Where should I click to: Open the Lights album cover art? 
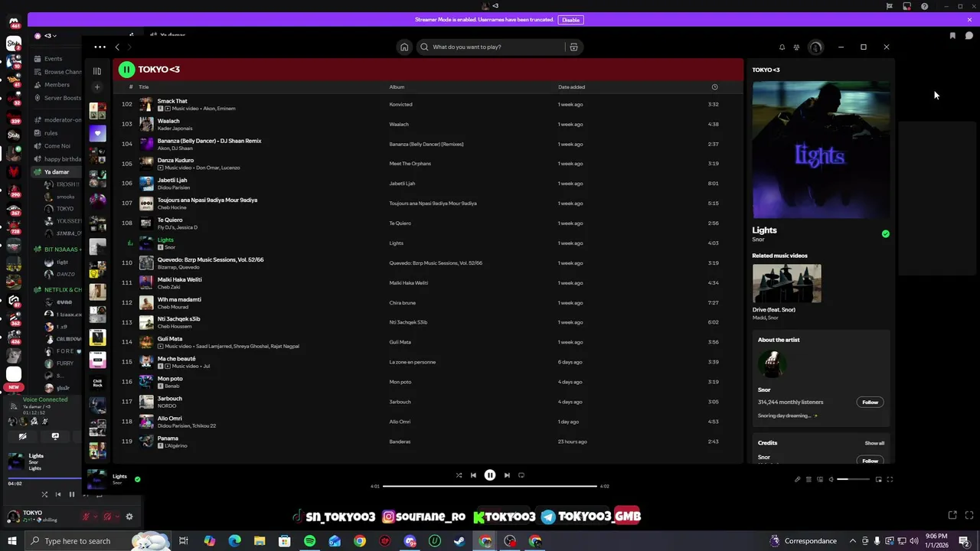coord(821,149)
